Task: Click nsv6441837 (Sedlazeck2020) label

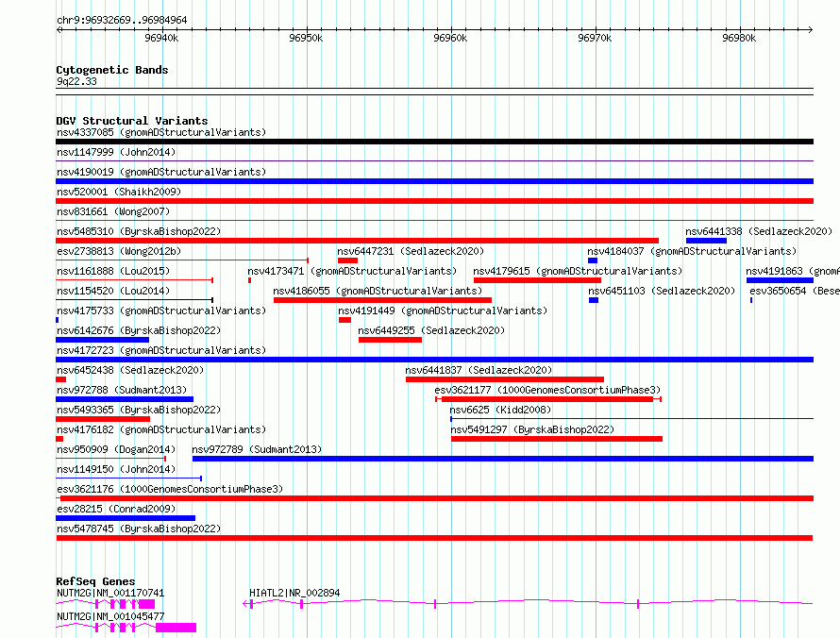Action: [x=479, y=370]
